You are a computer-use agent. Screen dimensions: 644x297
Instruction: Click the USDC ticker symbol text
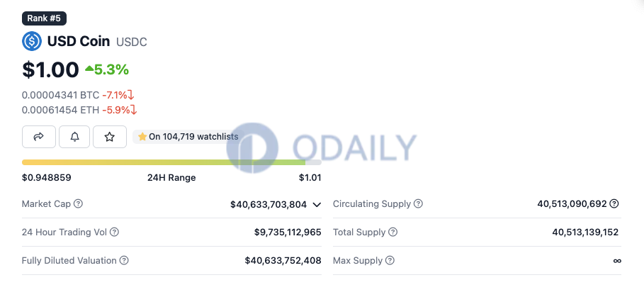[x=132, y=42]
